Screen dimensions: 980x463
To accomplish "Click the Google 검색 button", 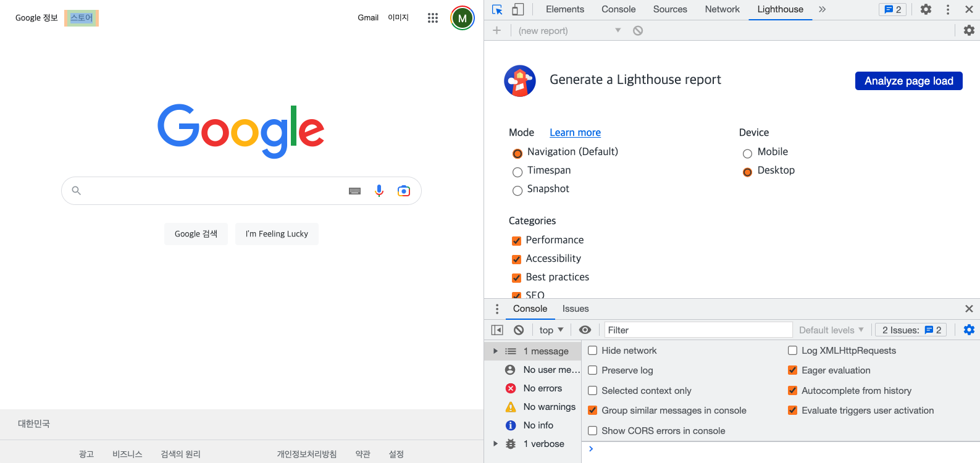I will click(x=196, y=234).
